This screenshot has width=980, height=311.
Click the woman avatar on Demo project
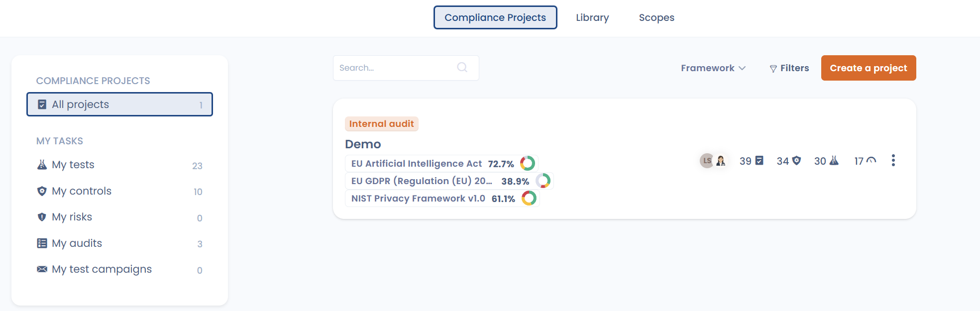(x=721, y=161)
